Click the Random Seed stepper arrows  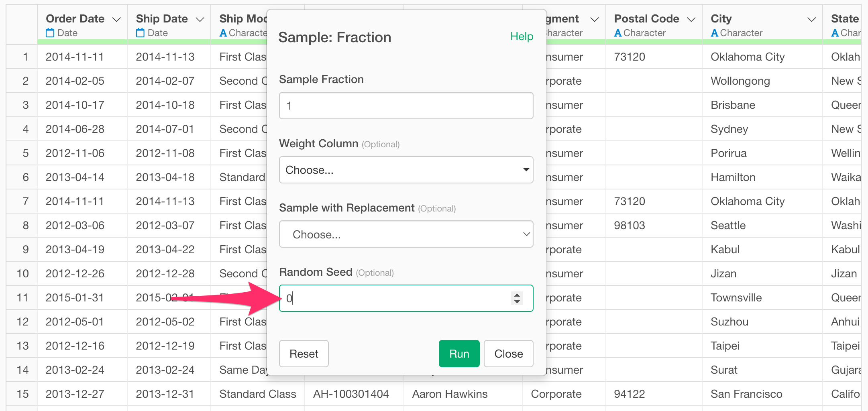tap(517, 298)
